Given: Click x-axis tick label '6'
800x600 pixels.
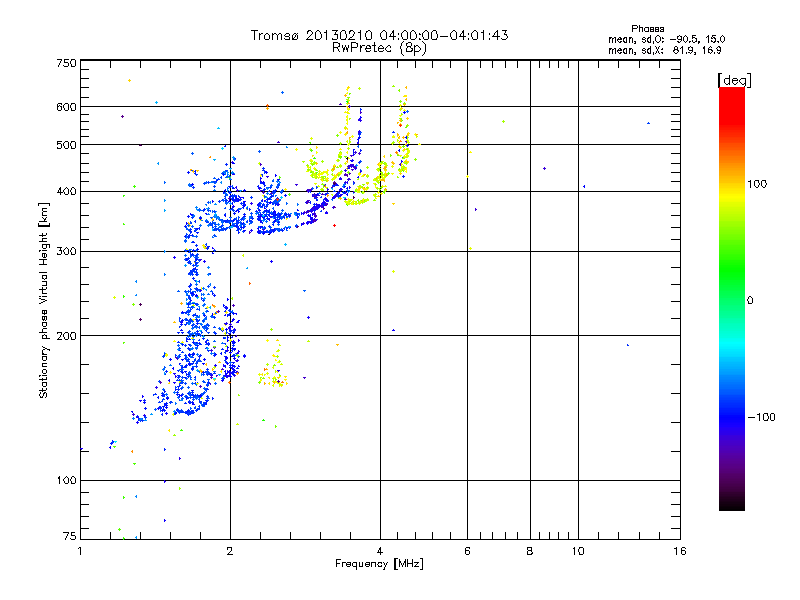Looking at the screenshot, I should (467, 551).
